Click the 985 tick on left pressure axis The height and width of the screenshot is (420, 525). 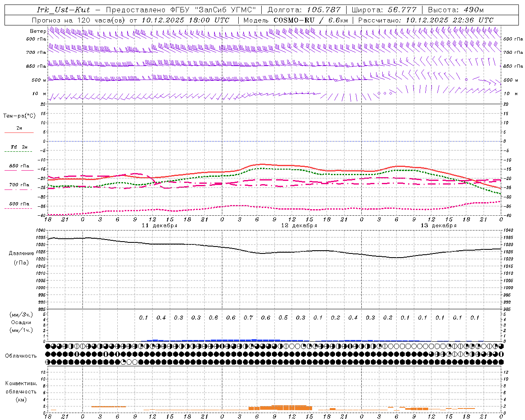(x=42, y=309)
